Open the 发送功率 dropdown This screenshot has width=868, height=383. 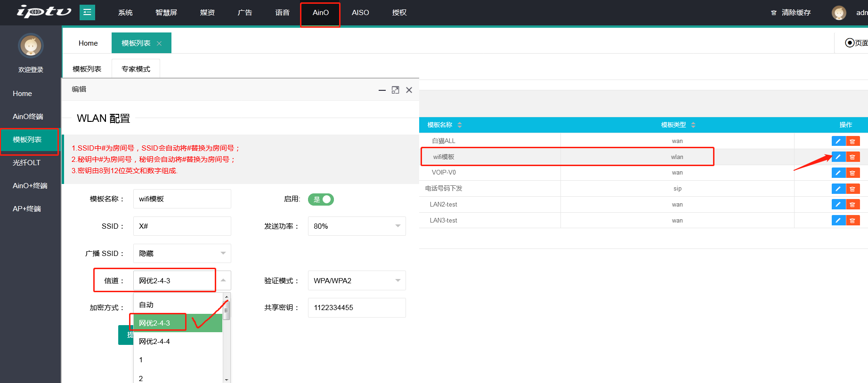pyautogui.click(x=357, y=226)
